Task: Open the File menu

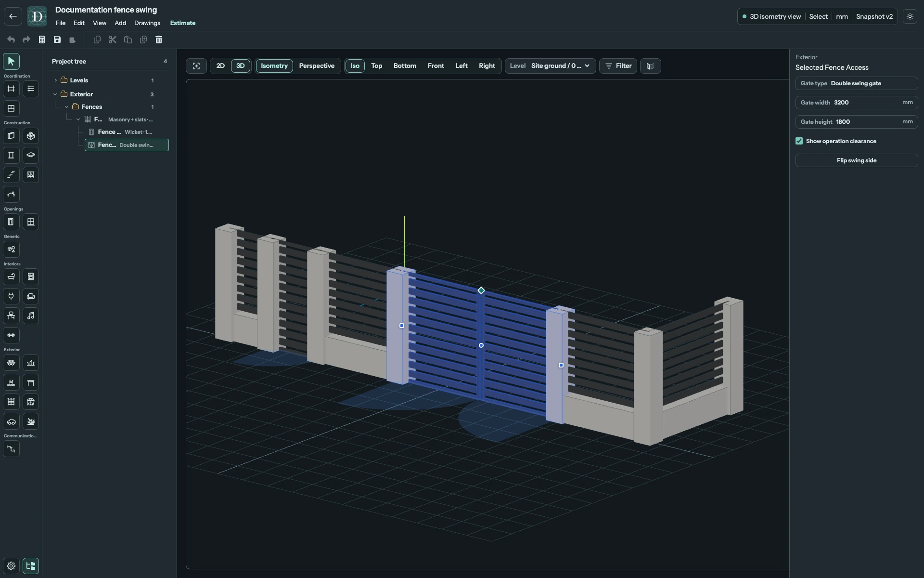Action: pos(61,23)
